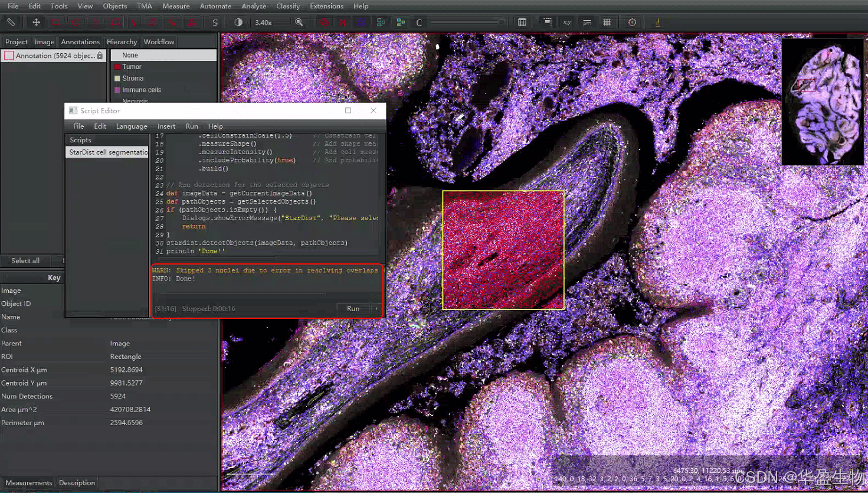Open the Automate menu in main window
This screenshot has height=493, width=868.
pos(215,6)
